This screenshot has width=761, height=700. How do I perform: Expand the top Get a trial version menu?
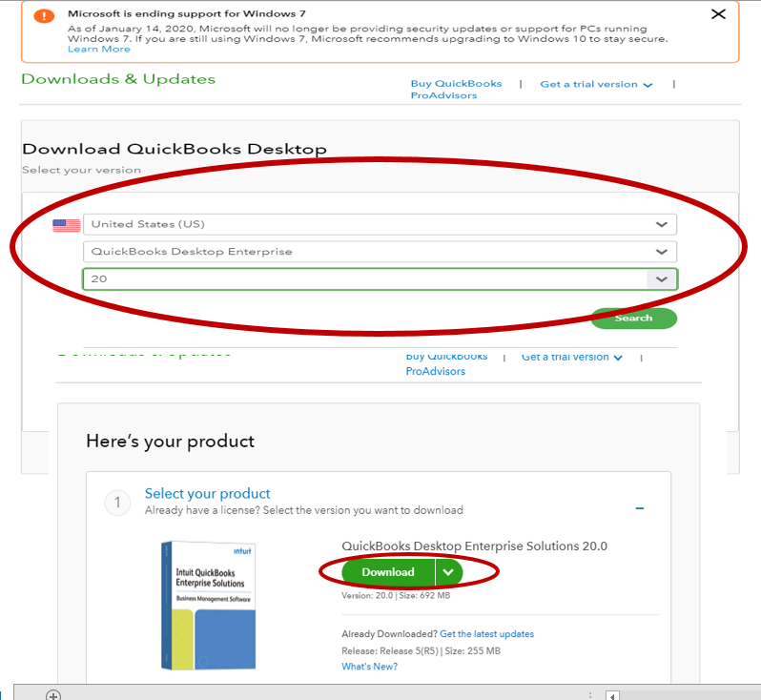pos(596,85)
